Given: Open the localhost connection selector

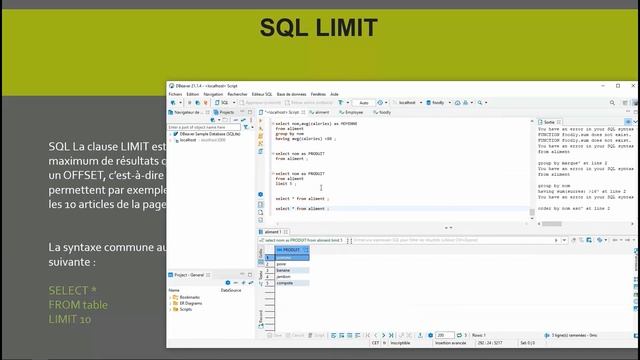Looking at the screenshot, I should (407, 103).
